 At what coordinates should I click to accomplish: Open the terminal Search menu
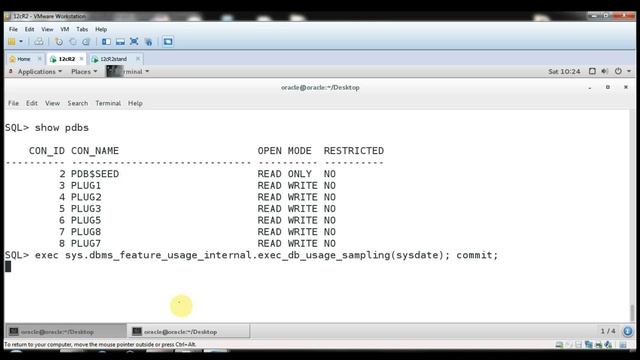pyautogui.click(x=78, y=103)
